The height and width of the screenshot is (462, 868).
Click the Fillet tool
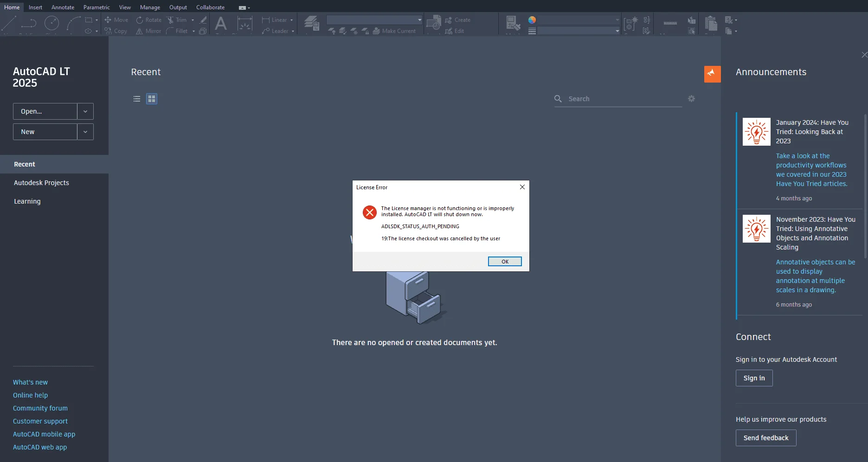click(177, 31)
